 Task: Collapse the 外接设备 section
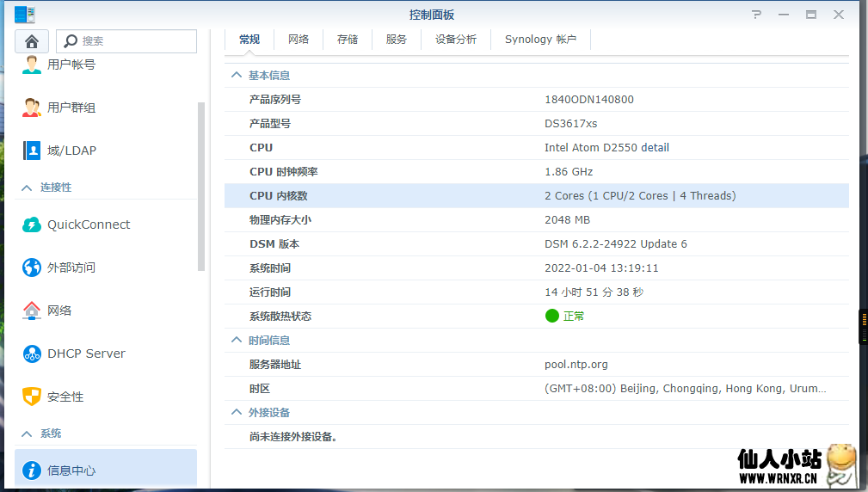[237, 412]
